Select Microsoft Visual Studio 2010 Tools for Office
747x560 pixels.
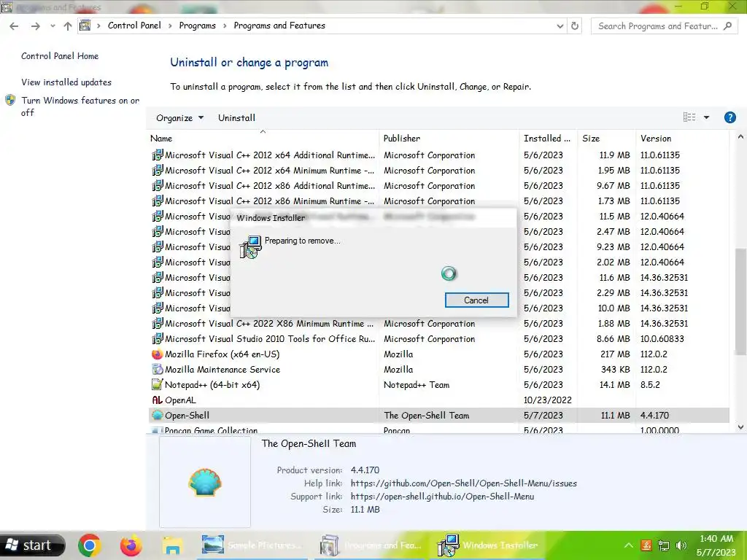point(438,339)
